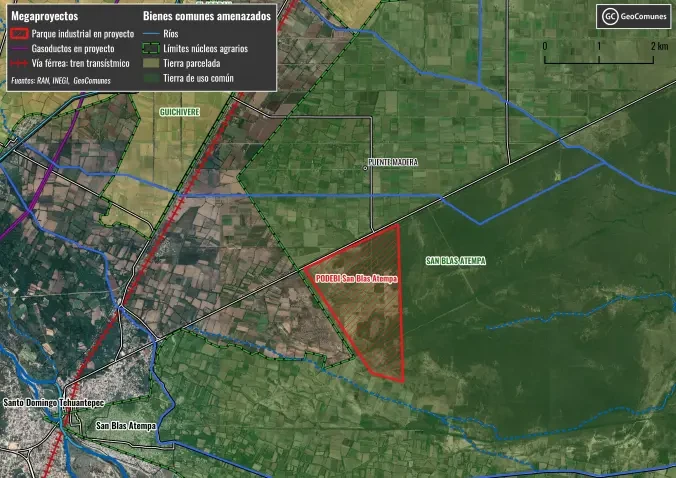676x478 pixels.
Task: Click the Megaproyectos legend heading
Action: click(43, 17)
